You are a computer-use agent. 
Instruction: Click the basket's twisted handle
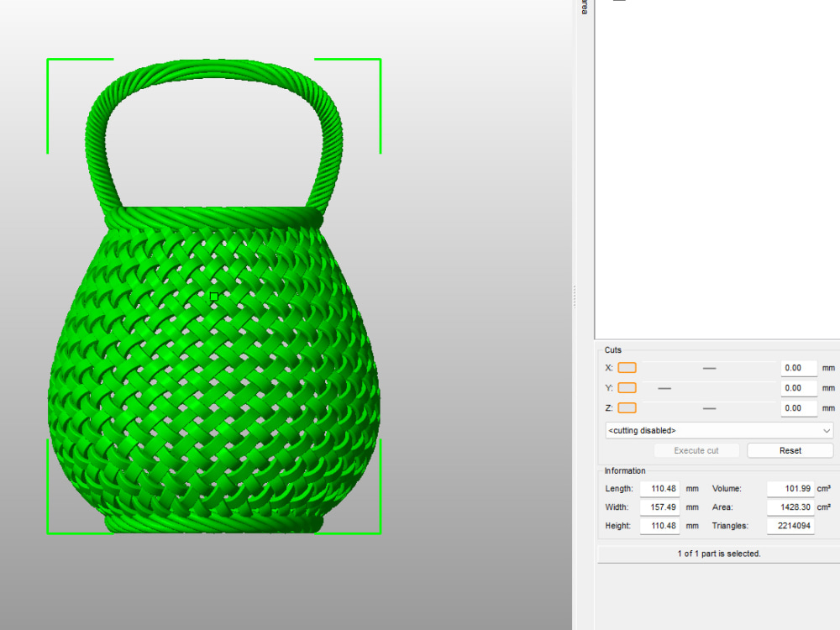[x=214, y=71]
